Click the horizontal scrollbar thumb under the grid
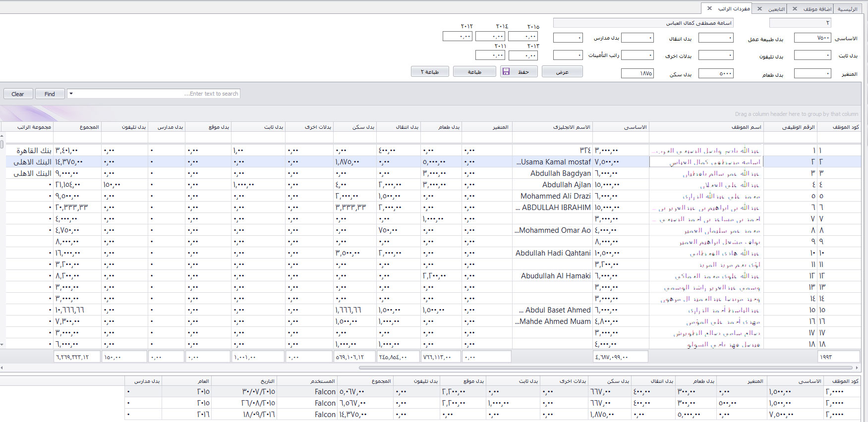 tap(605, 368)
